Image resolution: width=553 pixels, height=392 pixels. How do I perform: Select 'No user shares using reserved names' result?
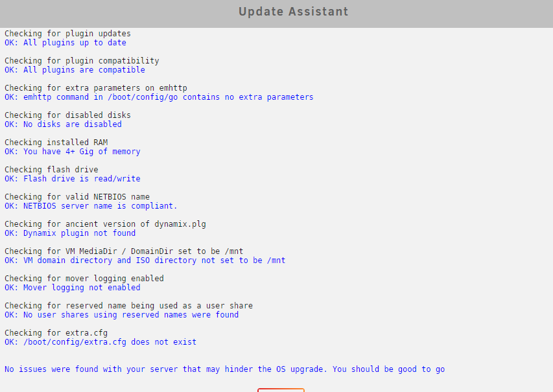(122, 314)
